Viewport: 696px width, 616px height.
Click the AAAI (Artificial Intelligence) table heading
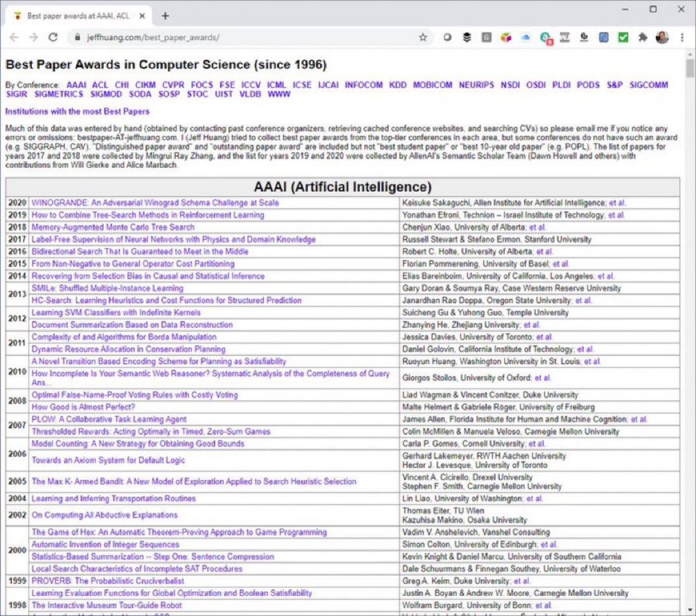coord(343,187)
